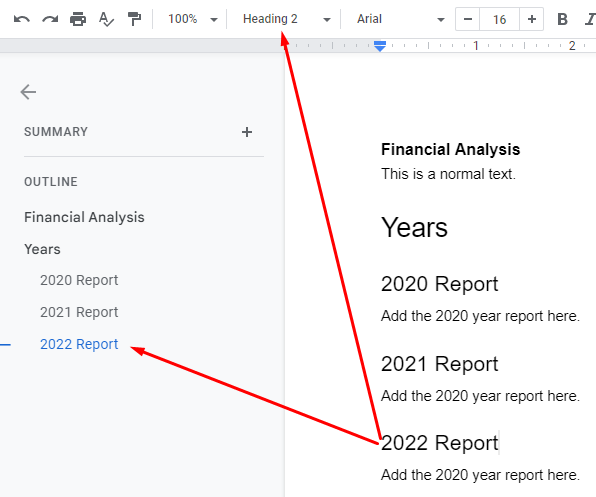This screenshot has width=596, height=497.
Task: Click the font size field showing 16
Action: (x=499, y=19)
